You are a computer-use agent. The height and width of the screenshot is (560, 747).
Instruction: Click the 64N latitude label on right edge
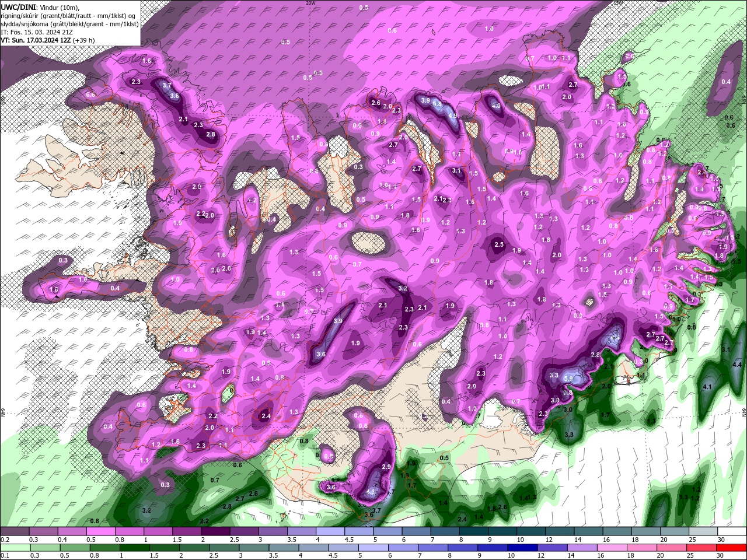click(x=744, y=412)
